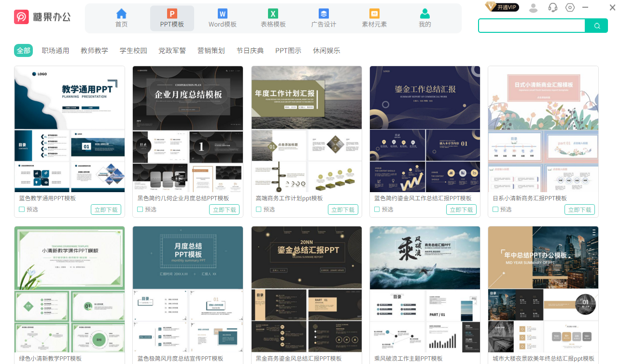This screenshot has width=621, height=364.
Task: Select the 营销策划 category tab
Action: [211, 50]
